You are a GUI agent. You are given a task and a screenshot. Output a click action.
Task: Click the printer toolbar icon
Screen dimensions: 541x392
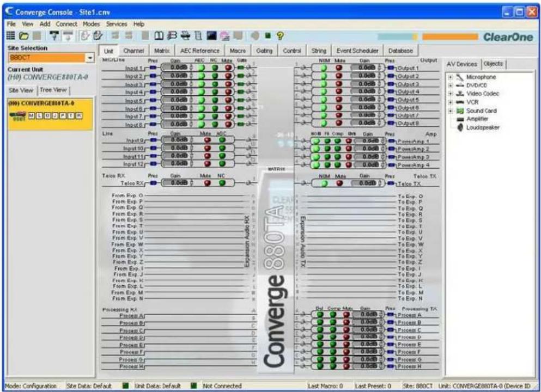[186, 35]
